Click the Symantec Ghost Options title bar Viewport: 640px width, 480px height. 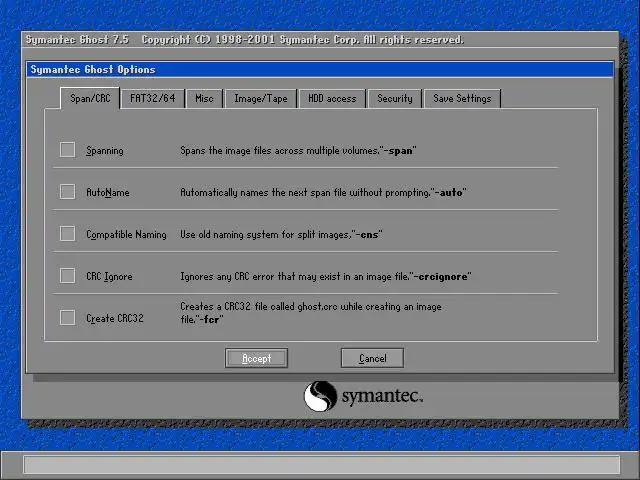point(320,69)
